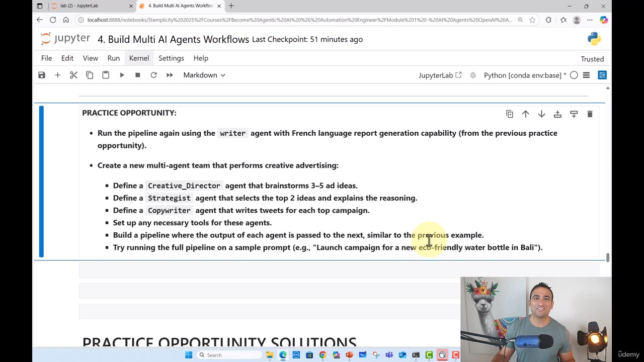Viewport: 644px width, 362px height.
Task: Select the '4. Build Multi AI Agents Workflows' tab
Action: pos(179,6)
